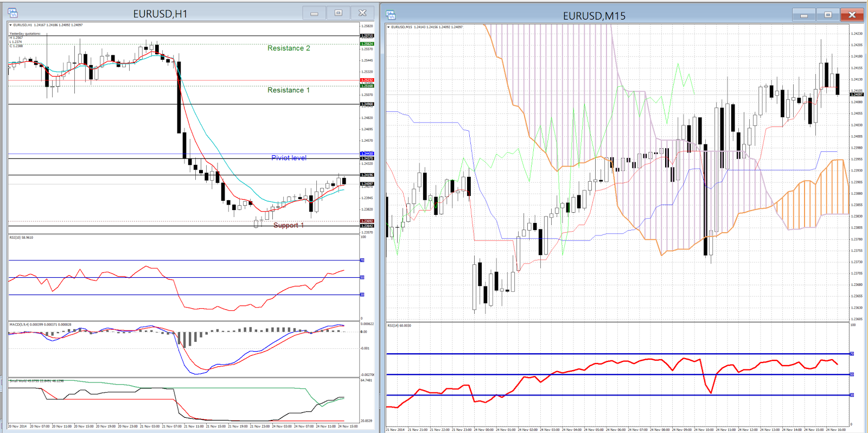Expand the triangle beside EURUSD,H1 chart label
This screenshot has width=868, height=433.
coord(10,25)
